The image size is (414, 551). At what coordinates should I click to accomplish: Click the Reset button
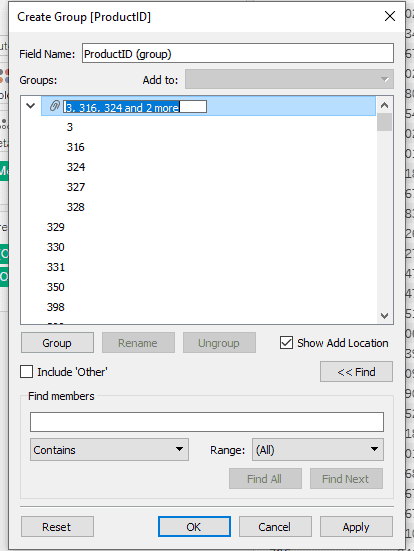coord(57,526)
